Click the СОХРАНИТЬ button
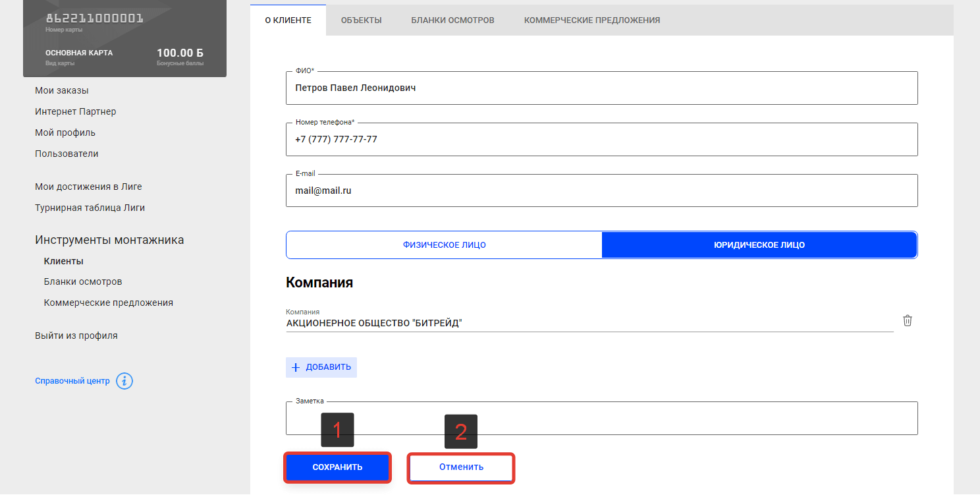 [x=337, y=467]
